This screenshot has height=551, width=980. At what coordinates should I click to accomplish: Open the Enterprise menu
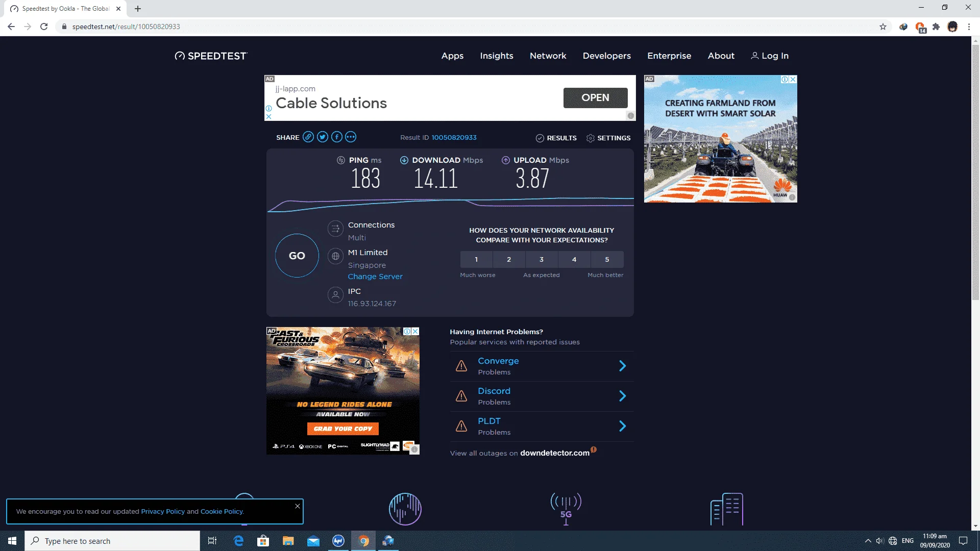coord(669,56)
